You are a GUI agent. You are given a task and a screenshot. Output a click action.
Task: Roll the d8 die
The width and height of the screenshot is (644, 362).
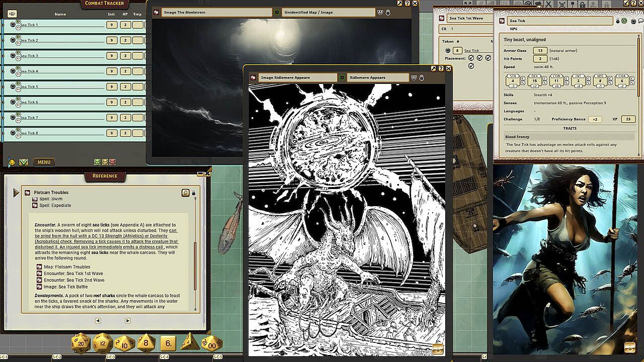(x=146, y=343)
